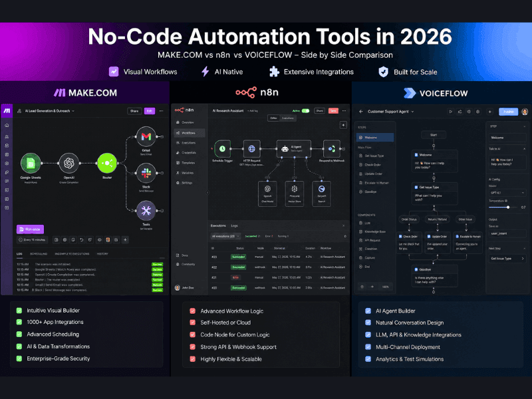Click the Share button in Make
This screenshot has height=399, width=532.
[134, 111]
